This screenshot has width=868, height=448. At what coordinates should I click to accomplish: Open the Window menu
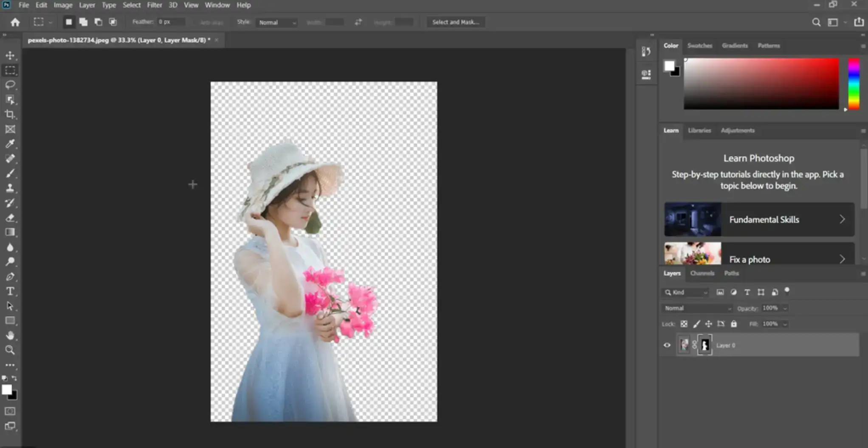pos(217,5)
